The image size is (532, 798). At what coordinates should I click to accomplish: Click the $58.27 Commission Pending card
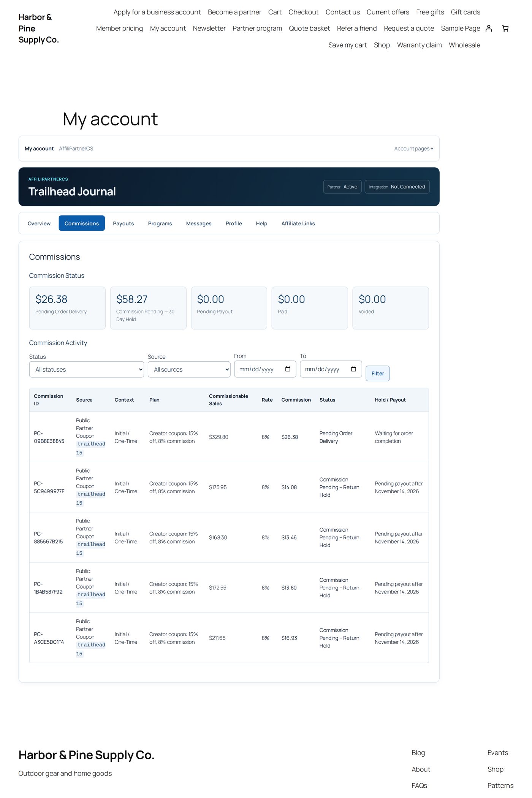pyautogui.click(x=148, y=308)
